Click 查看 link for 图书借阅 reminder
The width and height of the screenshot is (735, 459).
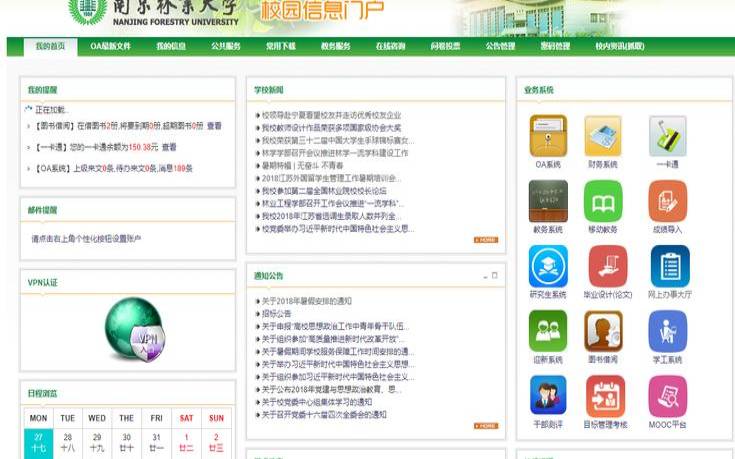tap(214, 126)
